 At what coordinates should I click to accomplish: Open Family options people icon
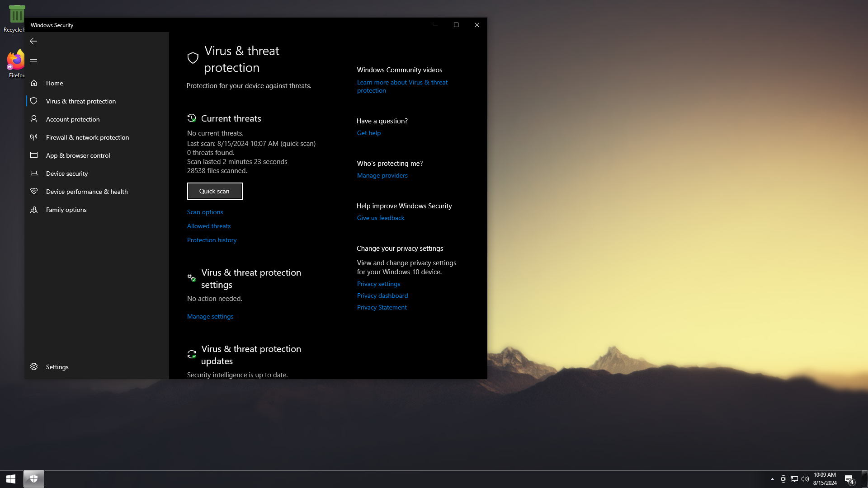(x=34, y=210)
